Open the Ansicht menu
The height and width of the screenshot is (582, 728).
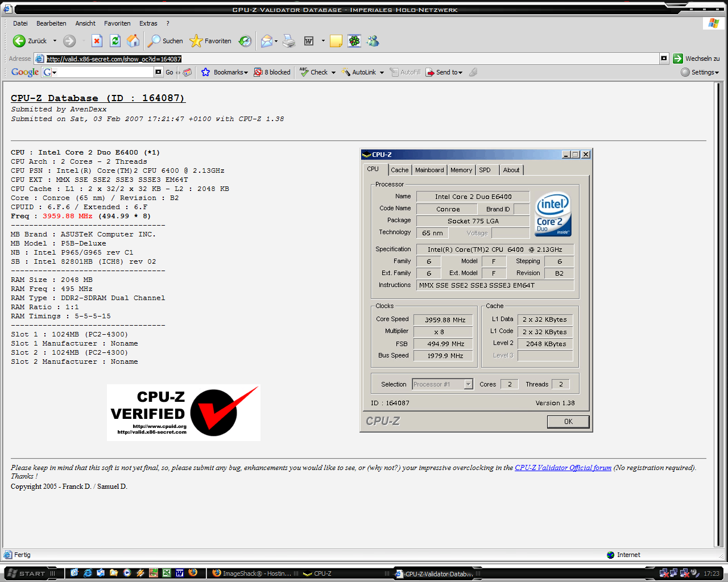pyautogui.click(x=85, y=23)
